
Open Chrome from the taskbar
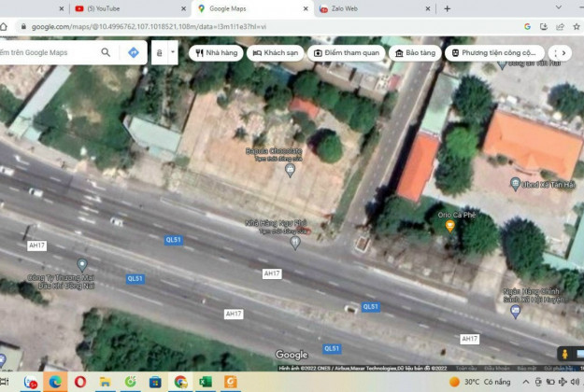180,382
